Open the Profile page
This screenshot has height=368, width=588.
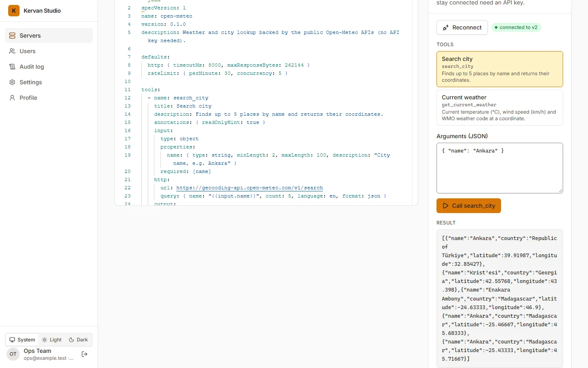(49, 98)
